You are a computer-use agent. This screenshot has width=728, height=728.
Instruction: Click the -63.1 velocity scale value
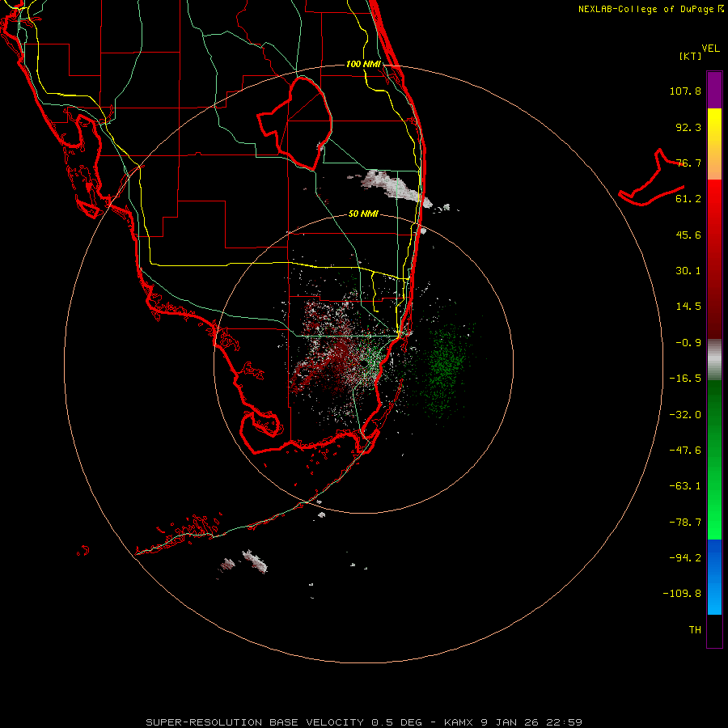pos(685,486)
